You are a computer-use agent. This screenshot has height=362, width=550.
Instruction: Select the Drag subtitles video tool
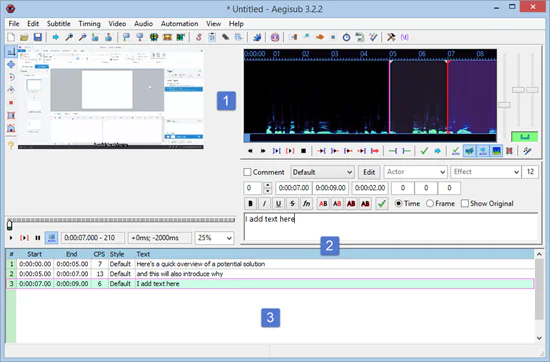pyautogui.click(x=11, y=64)
